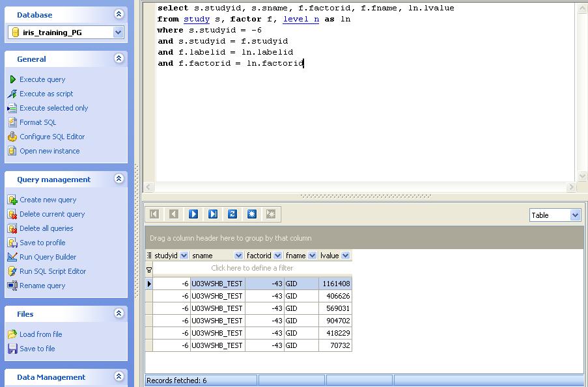Click the grid filter funnel icon
588x387 pixels.
coord(149,269)
